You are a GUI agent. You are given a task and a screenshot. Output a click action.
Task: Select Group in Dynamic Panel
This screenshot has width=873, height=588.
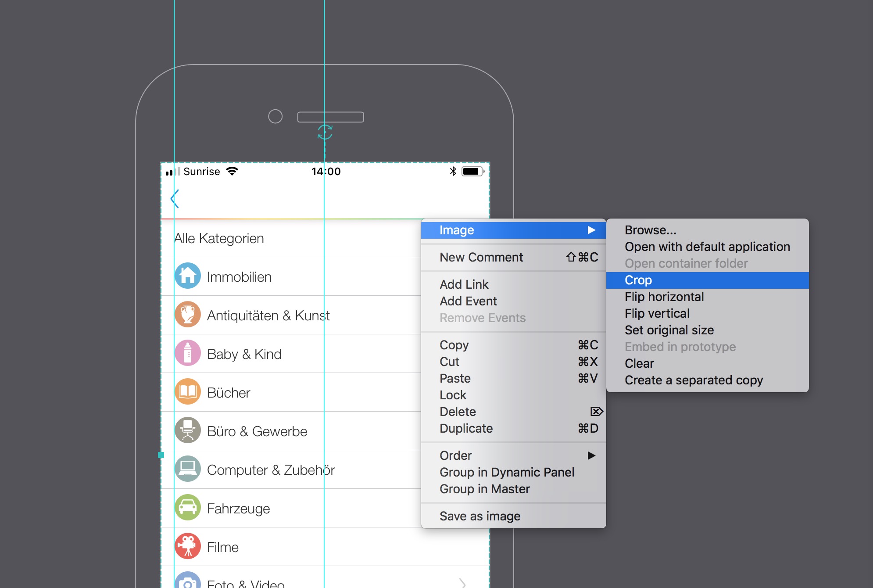click(x=513, y=472)
